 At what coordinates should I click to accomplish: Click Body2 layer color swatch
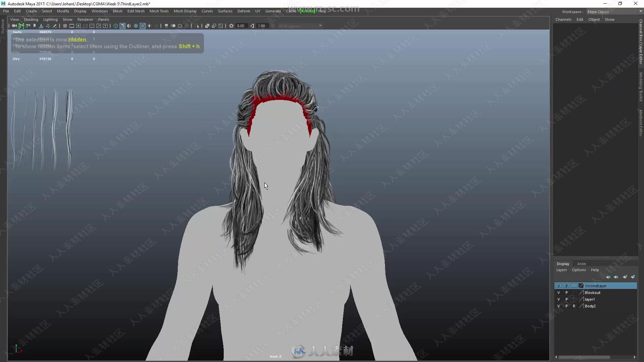click(581, 306)
